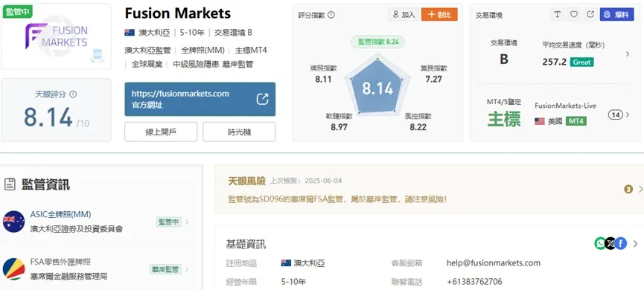Click the risk count 3 badge
The image size is (644, 290).
pos(628,189)
